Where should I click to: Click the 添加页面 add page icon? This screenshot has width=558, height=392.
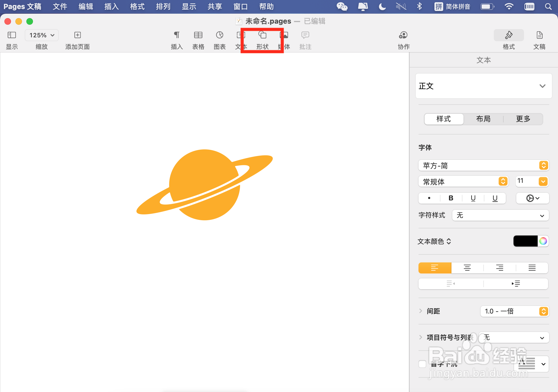[x=77, y=35]
